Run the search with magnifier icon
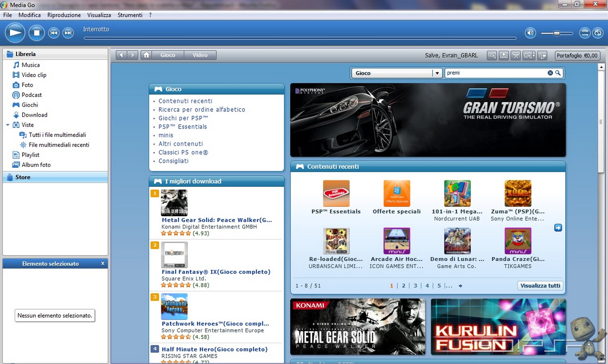 pyautogui.click(x=558, y=73)
